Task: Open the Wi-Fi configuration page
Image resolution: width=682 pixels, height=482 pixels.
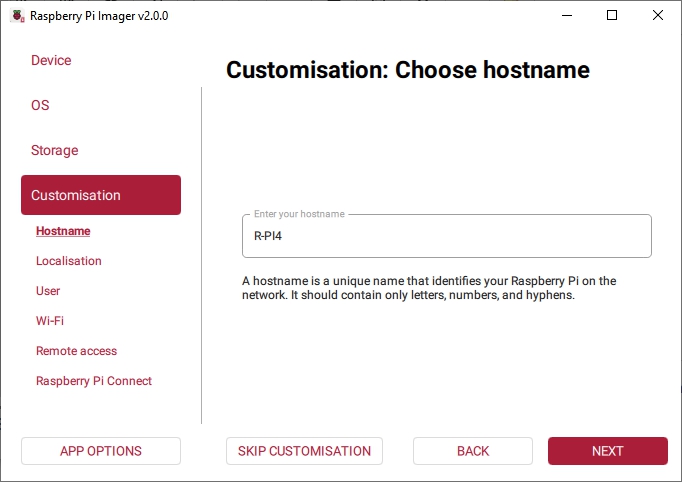Action: pos(50,321)
